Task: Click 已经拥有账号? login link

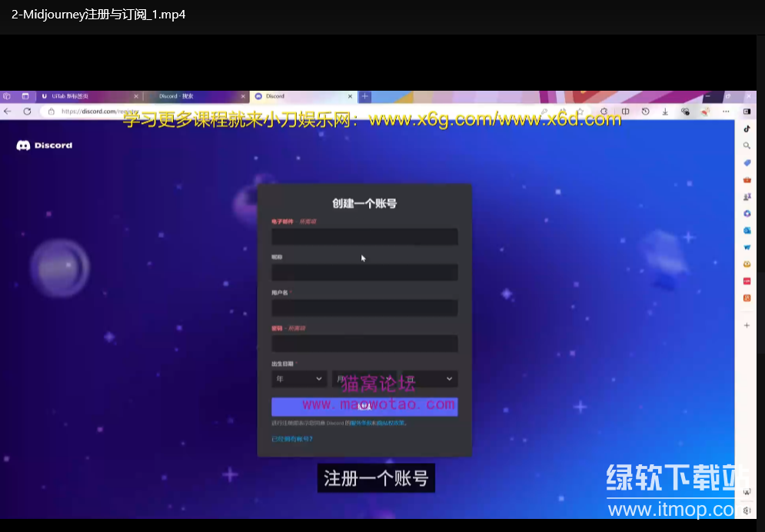Action: coord(291,439)
